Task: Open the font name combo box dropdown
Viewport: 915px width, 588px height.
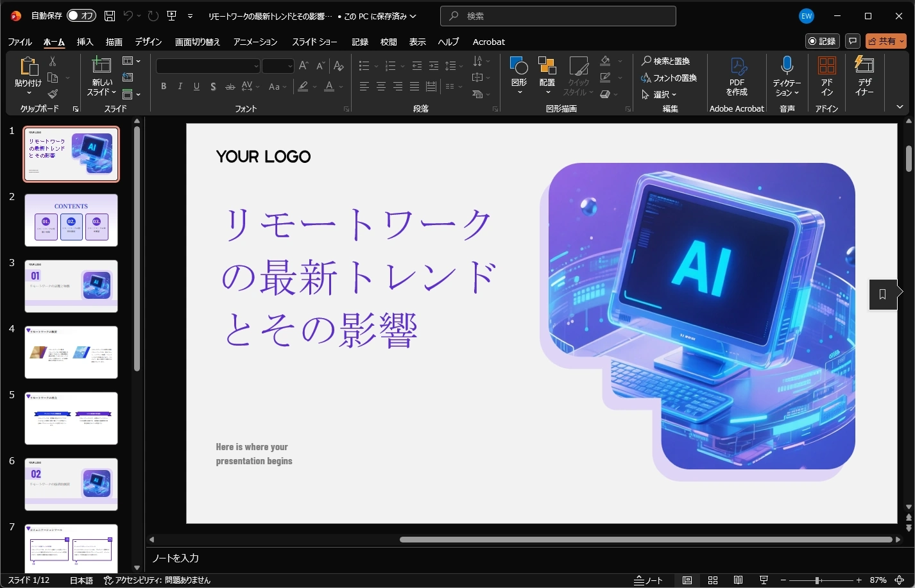Action: (x=256, y=66)
